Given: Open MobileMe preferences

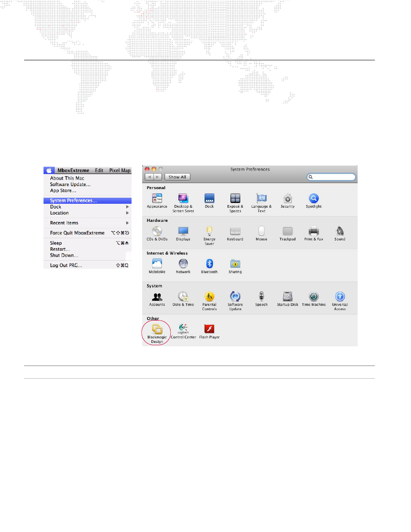Looking at the screenshot, I should [157, 266].
